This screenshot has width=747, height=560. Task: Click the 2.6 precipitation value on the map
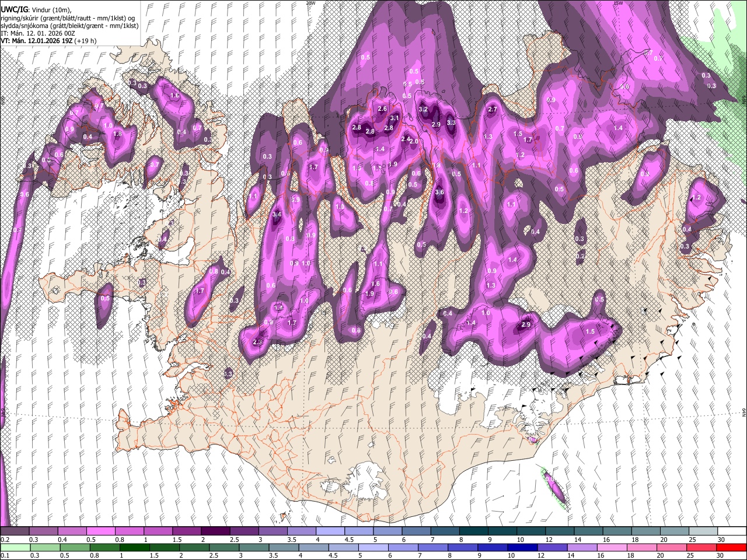pos(382,109)
